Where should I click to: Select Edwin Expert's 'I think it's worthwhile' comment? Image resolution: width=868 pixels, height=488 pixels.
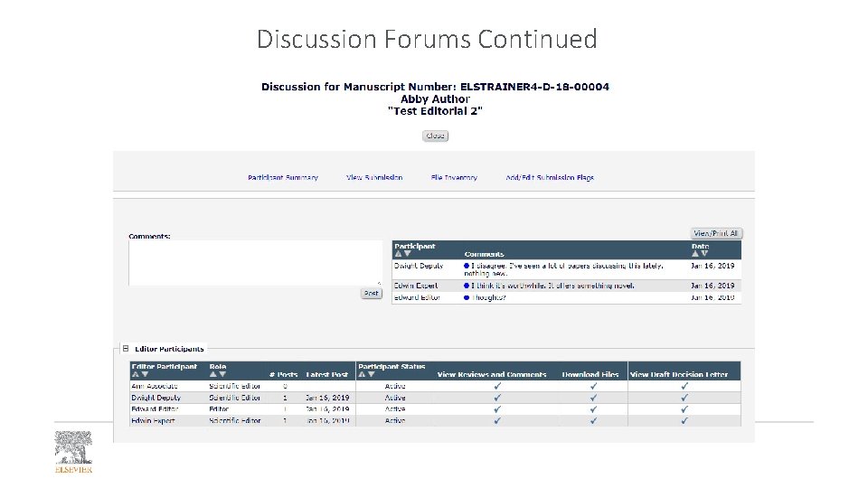(553, 286)
